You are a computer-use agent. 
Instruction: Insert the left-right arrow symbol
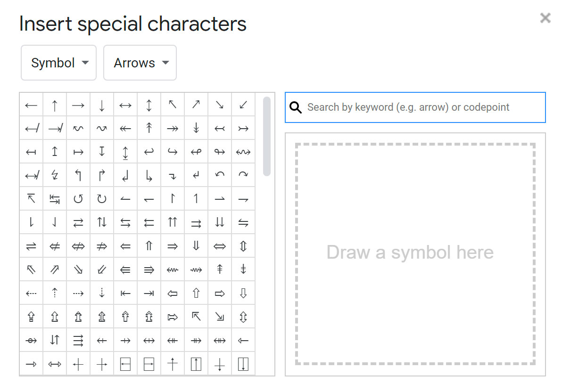click(125, 105)
